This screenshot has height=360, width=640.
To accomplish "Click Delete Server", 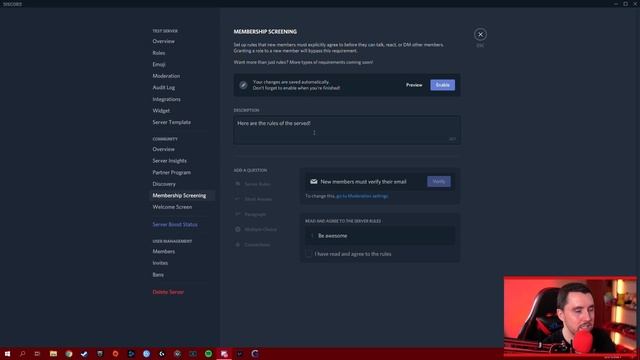I will [168, 292].
